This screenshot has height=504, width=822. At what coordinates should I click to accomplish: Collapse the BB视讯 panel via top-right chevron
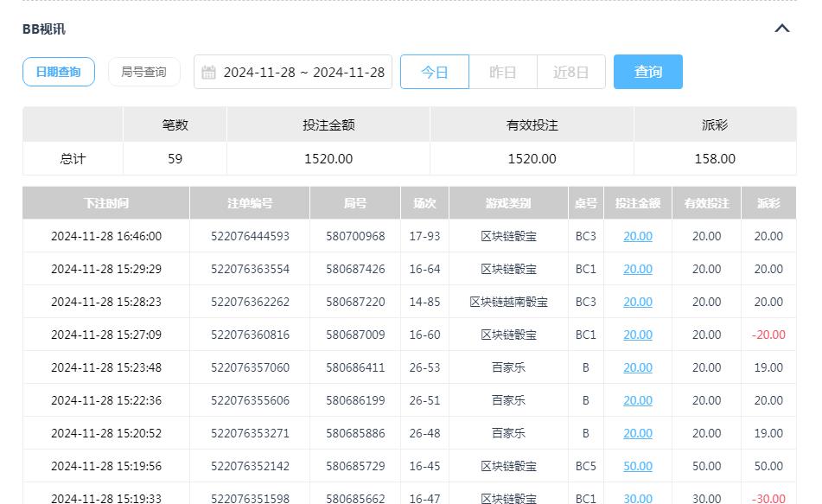point(782,28)
